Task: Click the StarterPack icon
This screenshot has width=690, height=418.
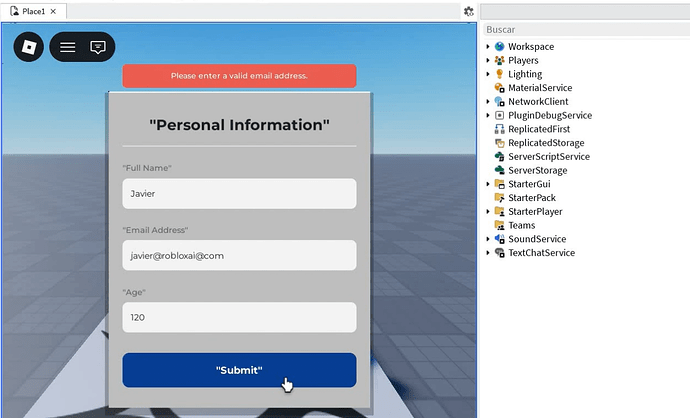Action: click(x=499, y=198)
